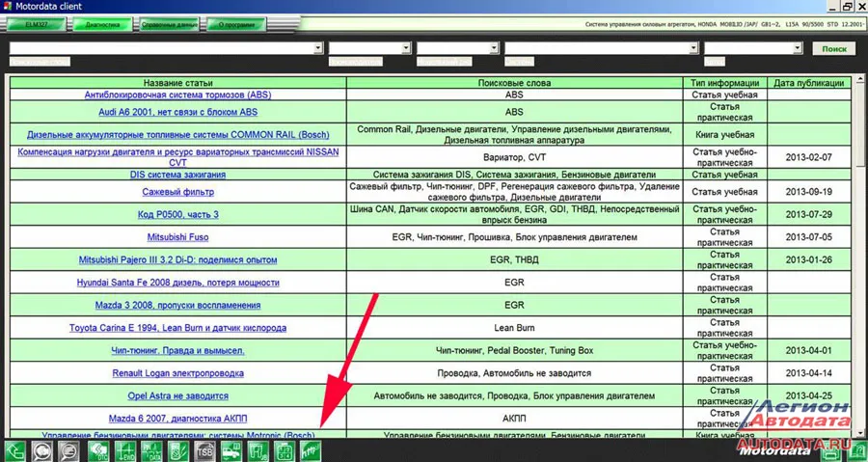Select the Вариатор, CVT keywords cell
The height and width of the screenshot is (462, 868).
[514, 157]
